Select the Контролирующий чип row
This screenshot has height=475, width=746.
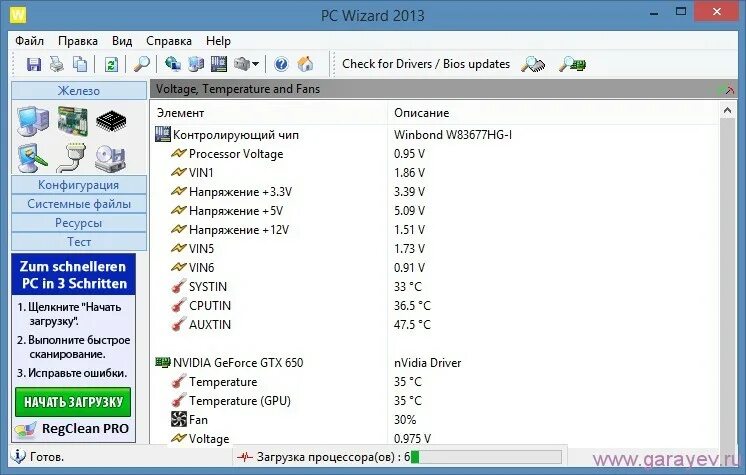click(x=434, y=135)
